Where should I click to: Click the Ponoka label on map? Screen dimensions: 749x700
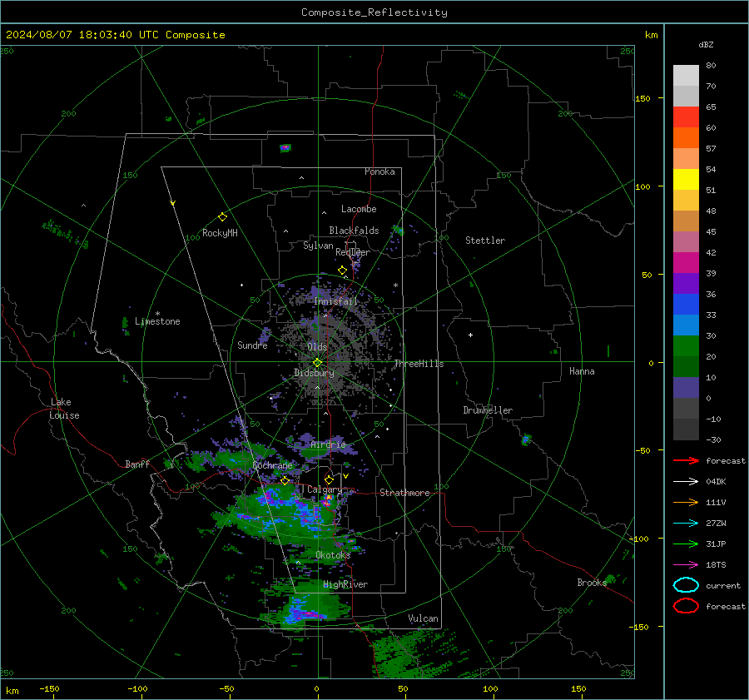click(x=379, y=171)
